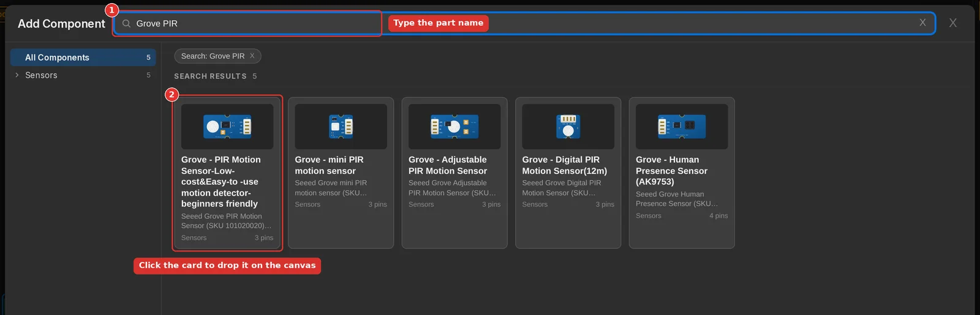Screen dimensions: 980x315
Task: Open Grove - Digital PIR thumbnail image
Action: pos(568,127)
